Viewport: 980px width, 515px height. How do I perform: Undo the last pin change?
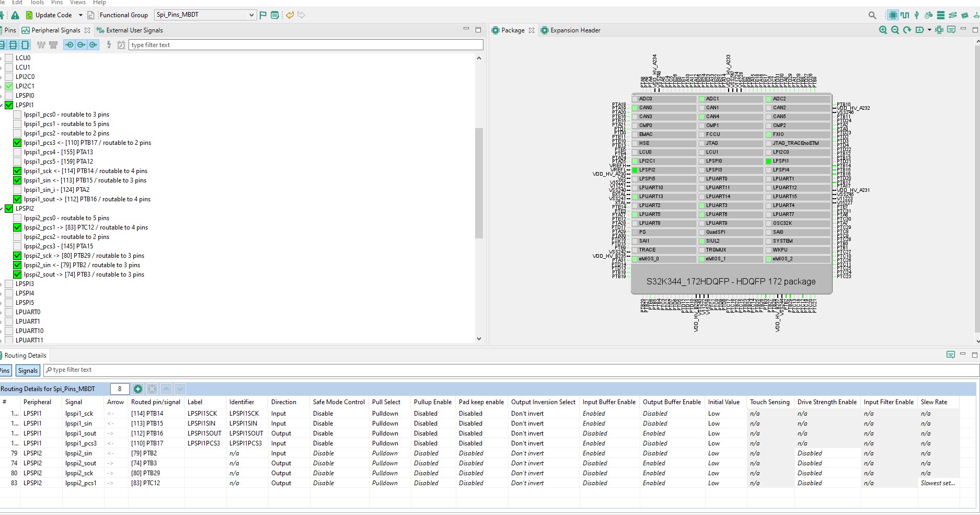tap(290, 15)
